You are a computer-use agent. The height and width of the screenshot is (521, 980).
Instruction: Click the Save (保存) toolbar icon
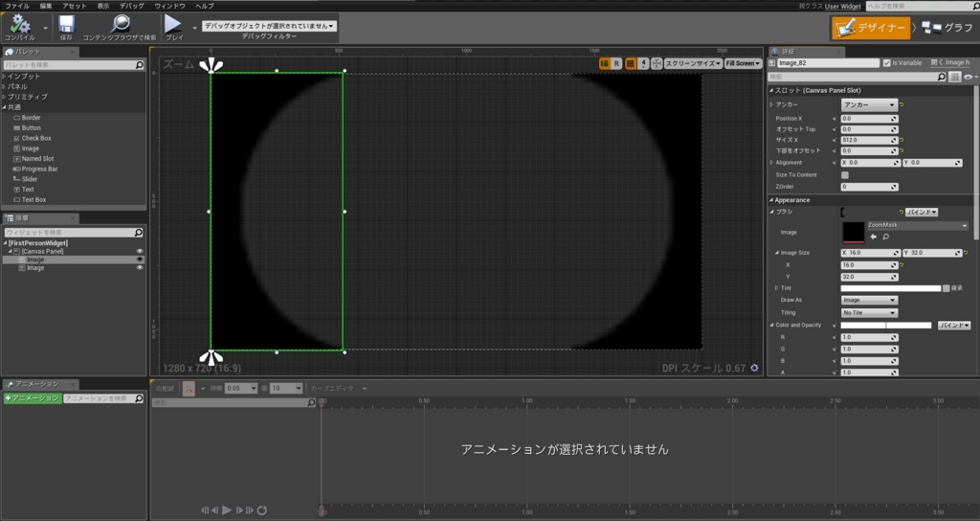[x=66, y=24]
